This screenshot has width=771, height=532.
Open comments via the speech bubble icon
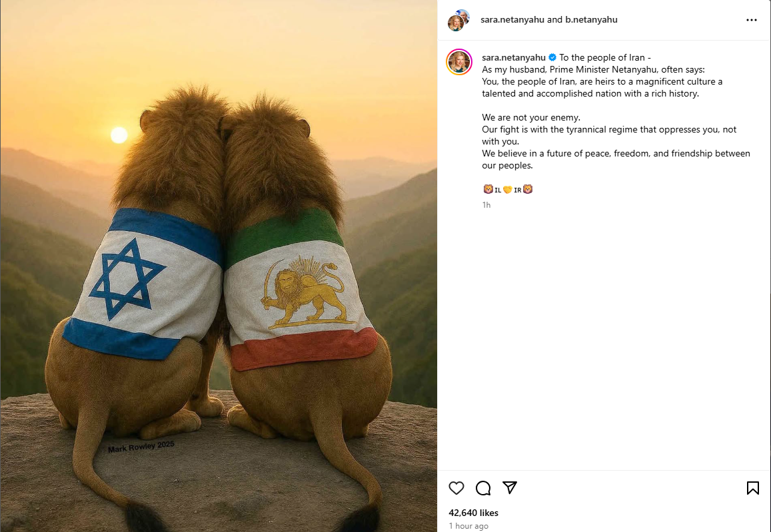483,488
